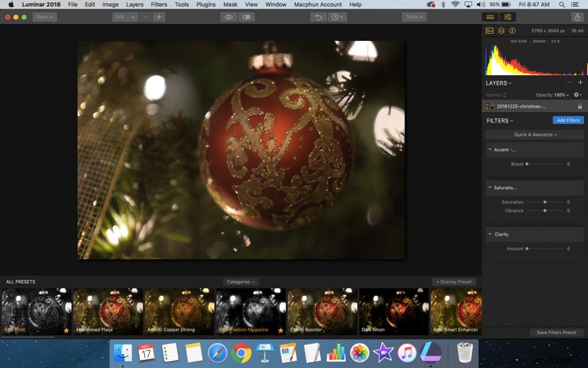This screenshot has height=368, width=588.
Task: Open iTunes from the Dock
Action: [x=407, y=352]
